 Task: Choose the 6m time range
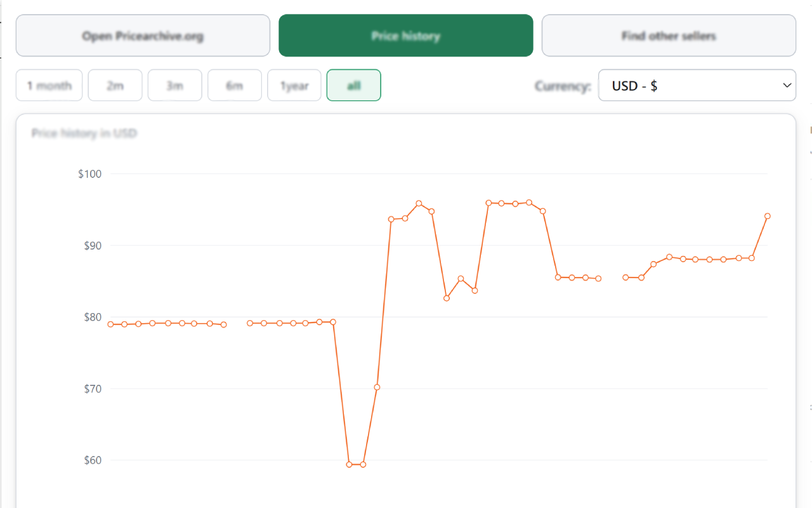point(235,85)
